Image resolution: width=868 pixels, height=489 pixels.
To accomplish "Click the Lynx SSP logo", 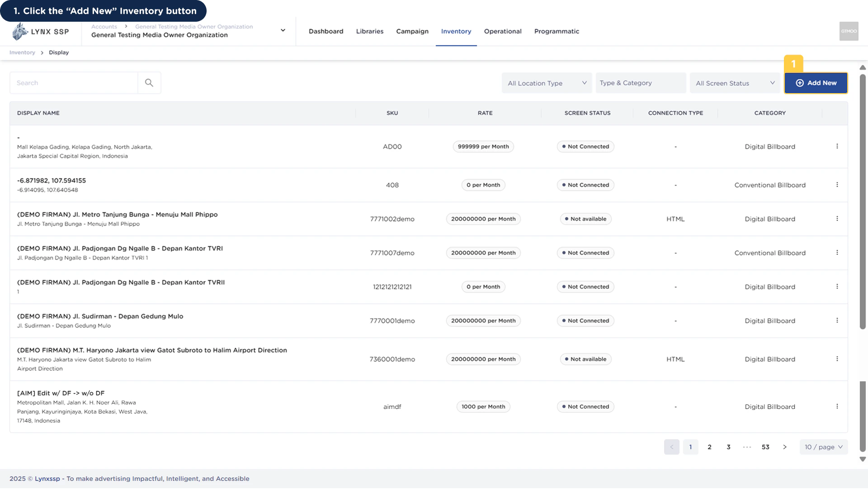I will tap(41, 32).
